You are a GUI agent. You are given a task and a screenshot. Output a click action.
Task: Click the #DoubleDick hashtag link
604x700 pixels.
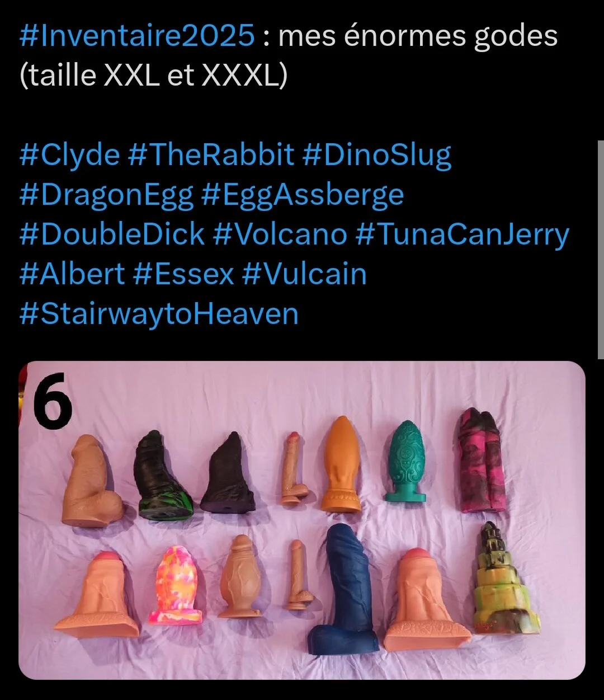112,234
